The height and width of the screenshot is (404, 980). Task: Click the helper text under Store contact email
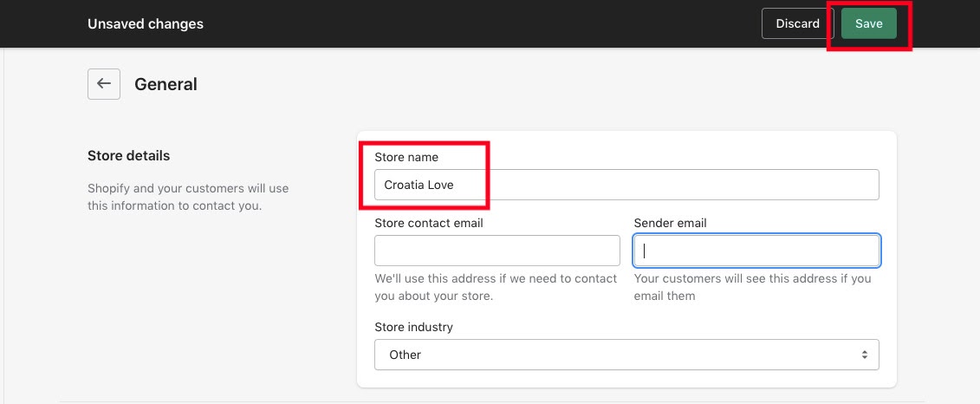click(496, 287)
